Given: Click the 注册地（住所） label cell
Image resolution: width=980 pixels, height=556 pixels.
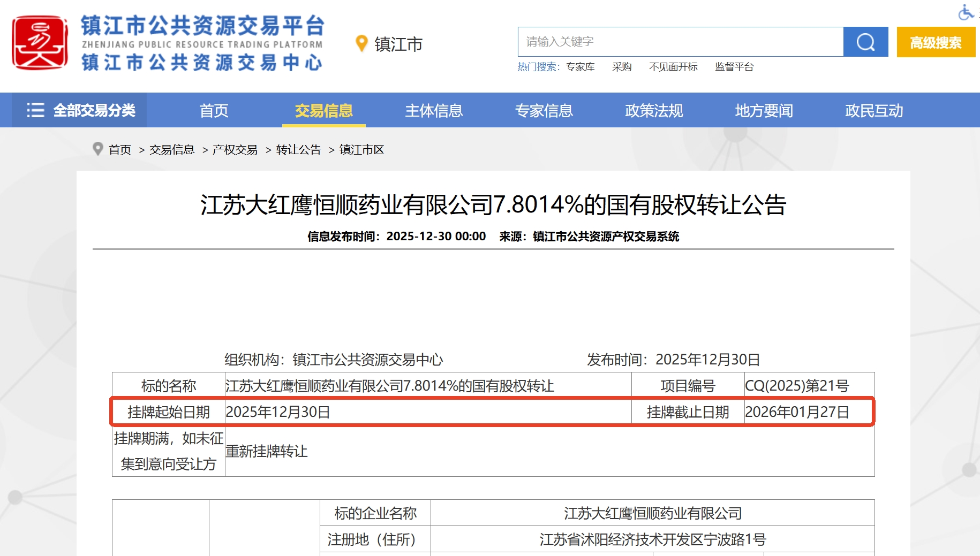Looking at the screenshot, I should pos(375,539).
